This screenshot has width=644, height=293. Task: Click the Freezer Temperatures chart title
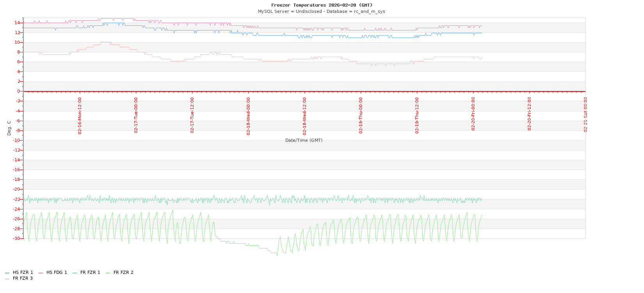pos(322,5)
